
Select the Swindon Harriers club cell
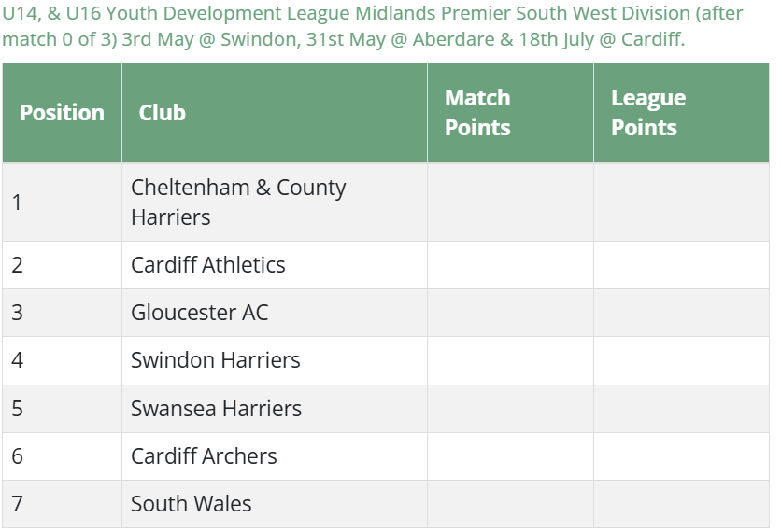(x=216, y=360)
